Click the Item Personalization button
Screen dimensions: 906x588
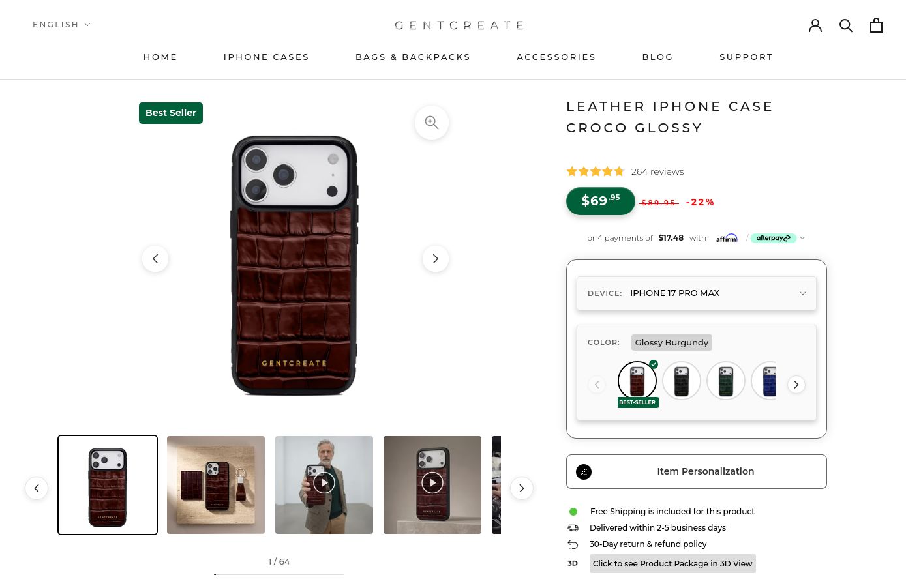click(x=697, y=471)
